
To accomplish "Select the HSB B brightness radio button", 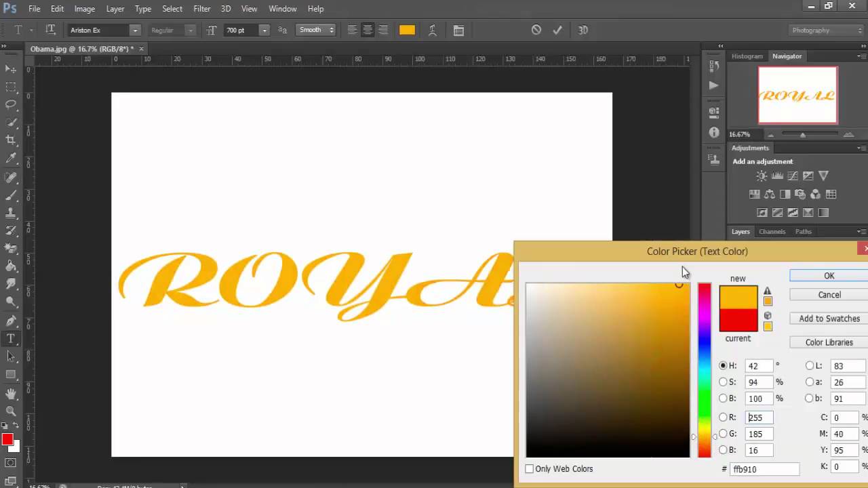I will tap(723, 399).
